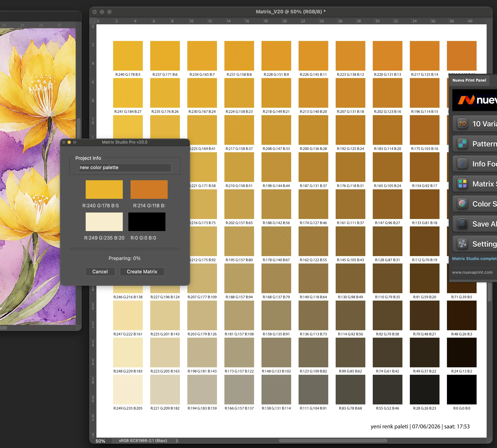This screenshot has height=448, width=497.
Task: Click the horizontal scrollbar of the flower image window
Action: coord(4,328)
